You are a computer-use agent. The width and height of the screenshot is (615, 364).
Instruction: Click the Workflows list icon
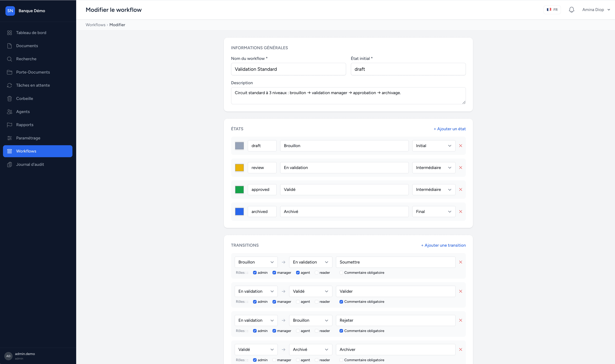pyautogui.click(x=10, y=151)
